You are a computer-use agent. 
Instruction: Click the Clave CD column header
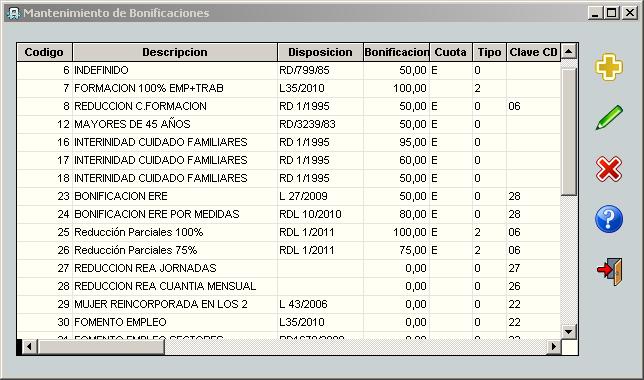(534, 52)
